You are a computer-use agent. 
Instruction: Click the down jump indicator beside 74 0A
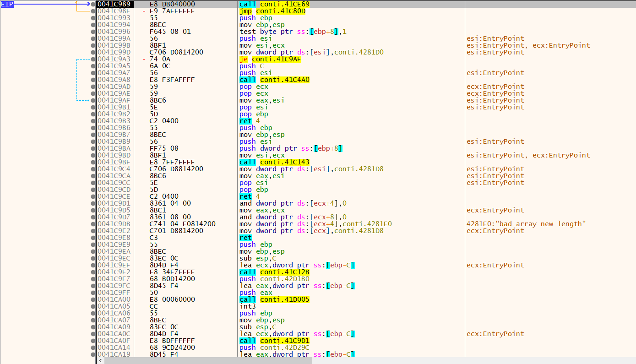pyautogui.click(x=145, y=59)
